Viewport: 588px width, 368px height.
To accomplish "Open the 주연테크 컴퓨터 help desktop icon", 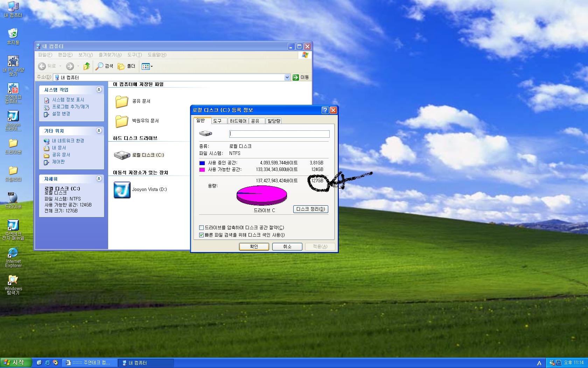I will tap(13, 93).
